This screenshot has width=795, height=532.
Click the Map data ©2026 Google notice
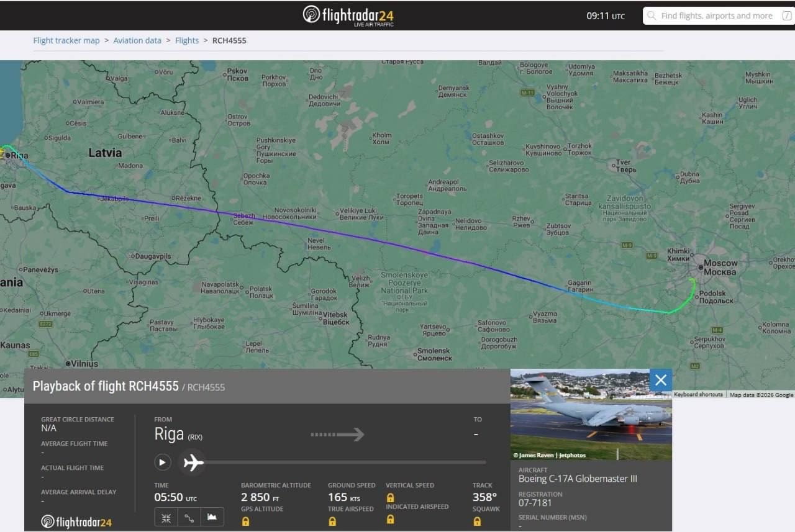pos(761,394)
